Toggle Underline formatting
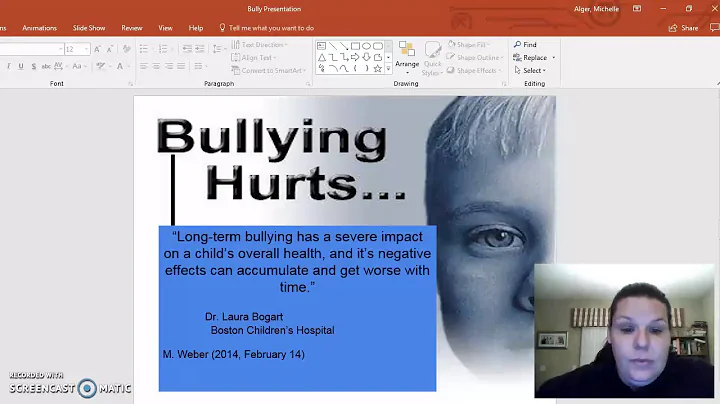Screen dimensions: 720x404 pos(21,67)
